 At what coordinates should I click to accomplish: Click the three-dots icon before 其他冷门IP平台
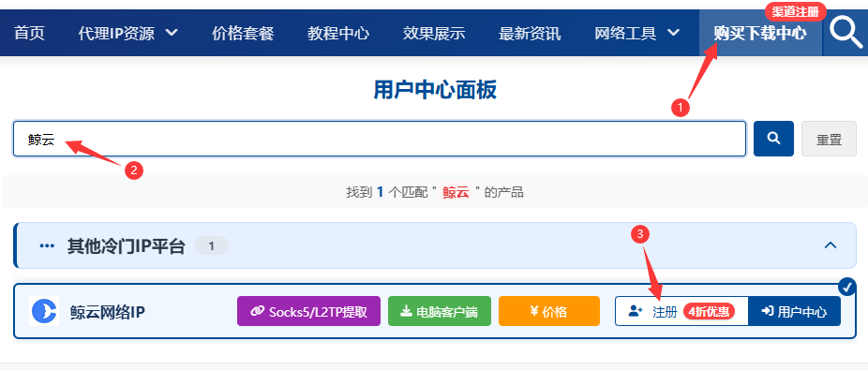(47, 245)
